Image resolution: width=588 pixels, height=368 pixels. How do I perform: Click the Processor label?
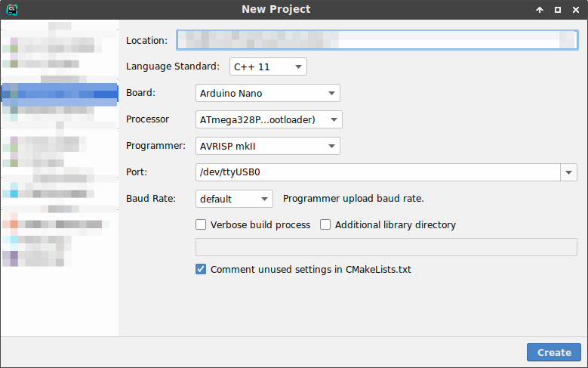click(147, 119)
